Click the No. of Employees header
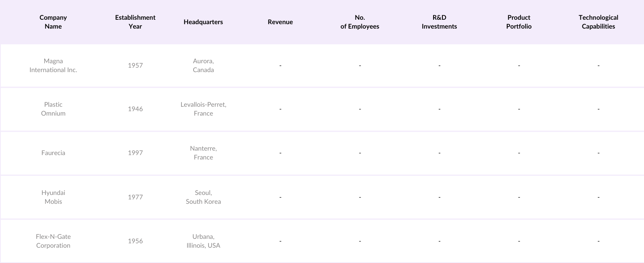The width and height of the screenshot is (644, 263). click(x=360, y=22)
